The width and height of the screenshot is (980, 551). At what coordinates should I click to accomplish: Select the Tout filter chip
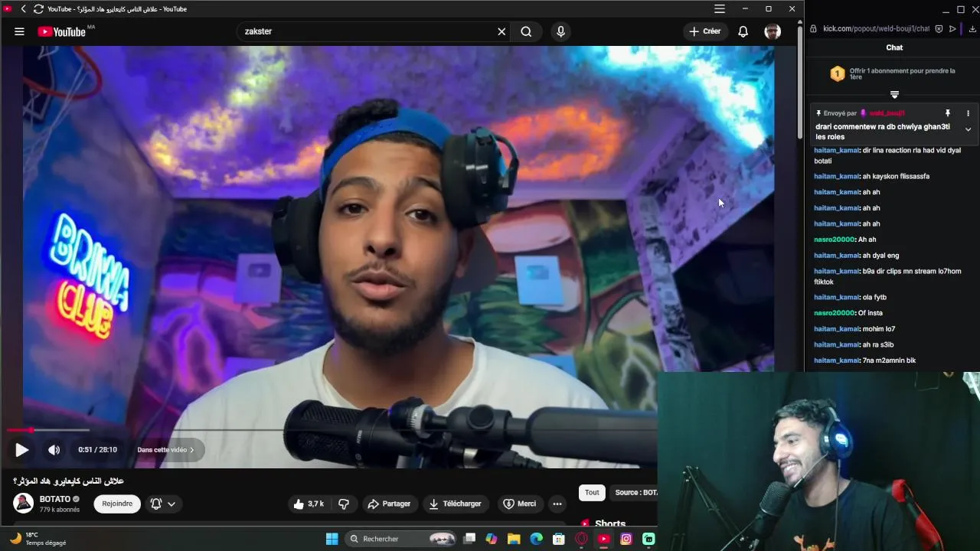[592, 493]
